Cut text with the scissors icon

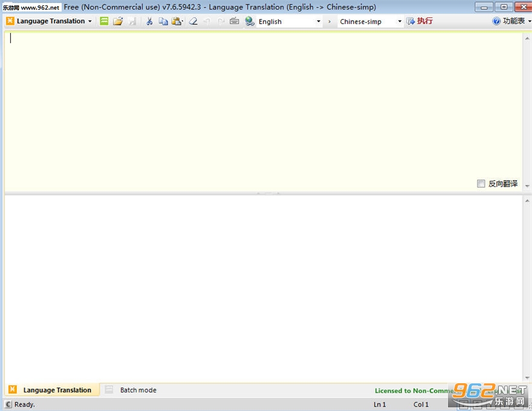[149, 21]
